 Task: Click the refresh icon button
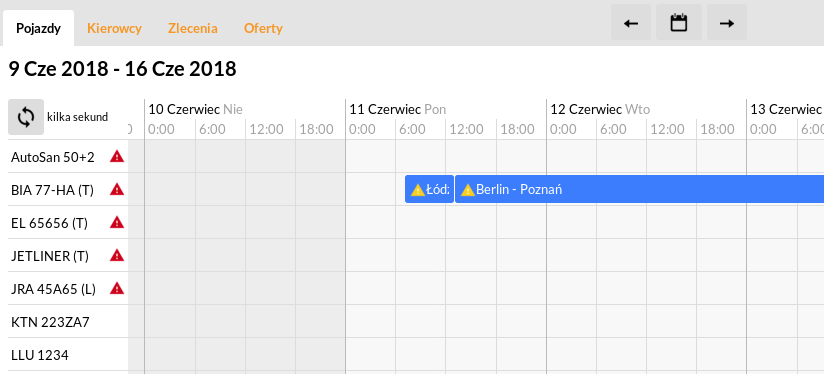point(26,117)
